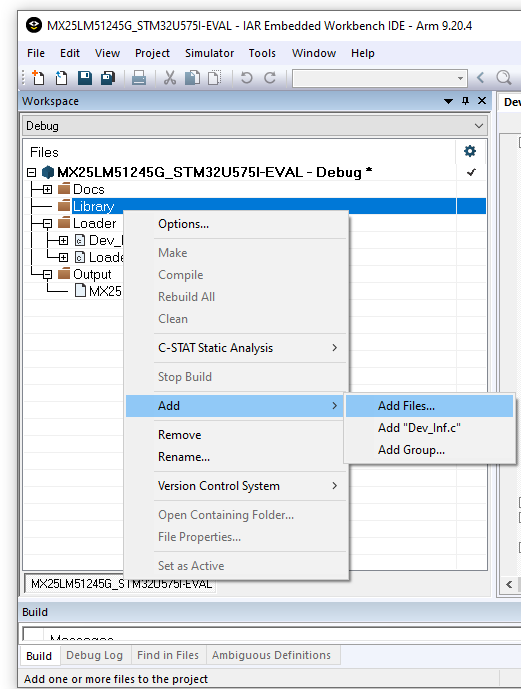Image resolution: width=521 pixels, height=689 pixels.
Task: Click the MX25 output file icon
Action: pos(80,290)
